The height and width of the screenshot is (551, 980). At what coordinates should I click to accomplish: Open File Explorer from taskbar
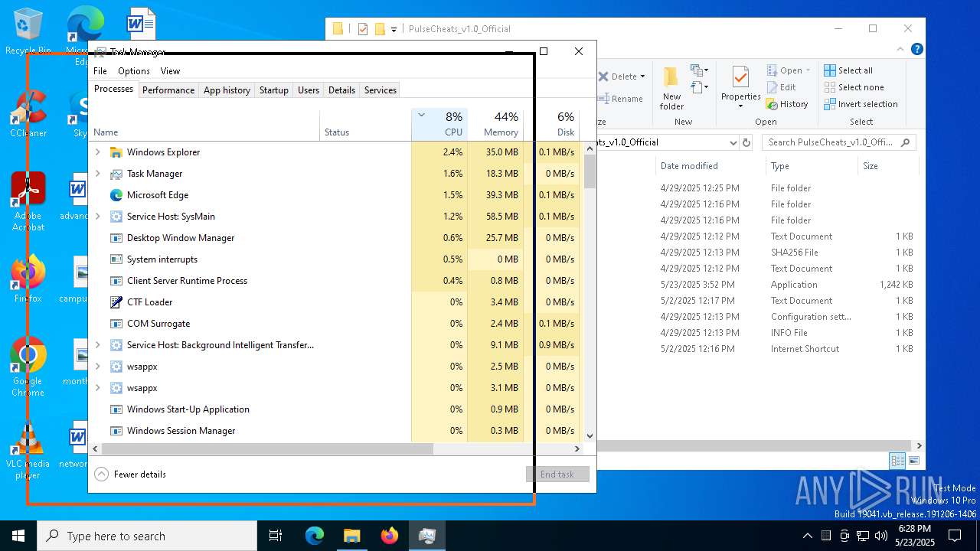[351, 536]
